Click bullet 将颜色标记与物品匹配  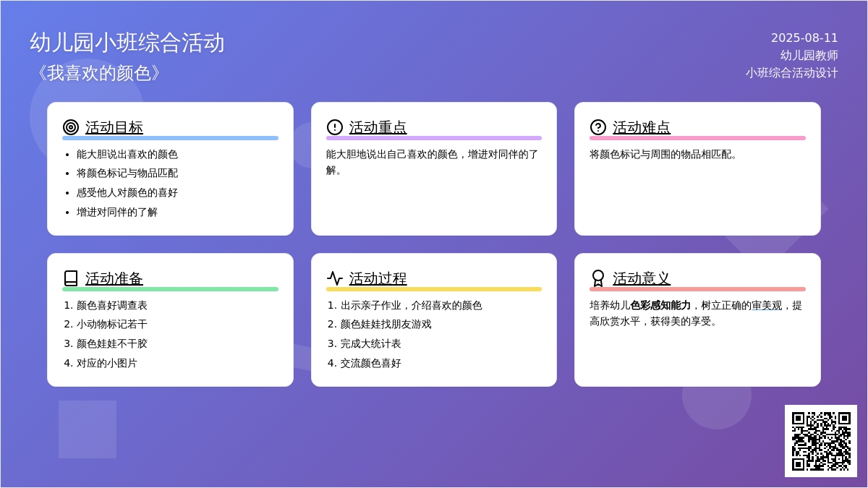click(127, 174)
